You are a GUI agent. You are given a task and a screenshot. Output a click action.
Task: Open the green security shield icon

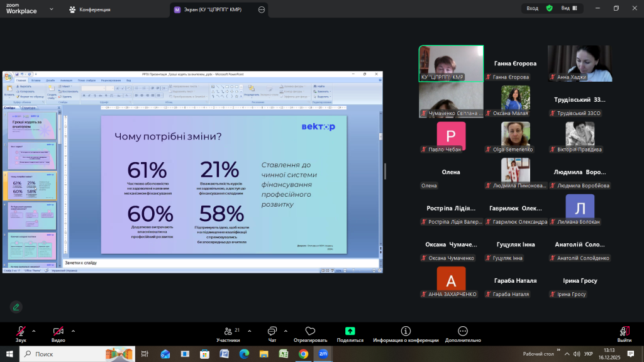coord(549,8)
